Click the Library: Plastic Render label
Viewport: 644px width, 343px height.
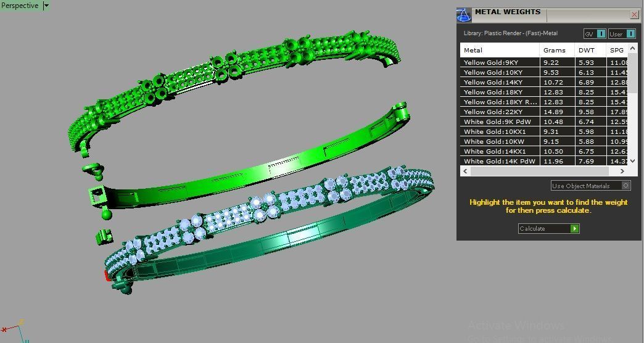(511, 33)
